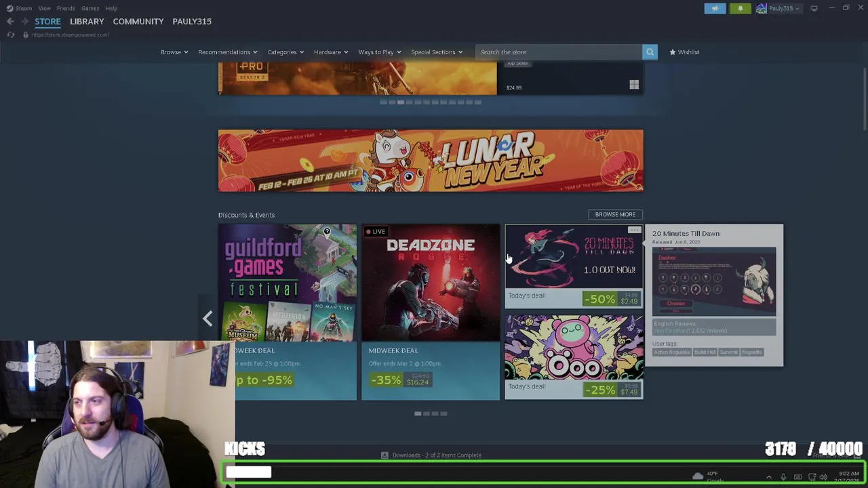Click the previous arrow in Discounts carousel
This screenshot has width=868, height=488.
tap(208, 319)
